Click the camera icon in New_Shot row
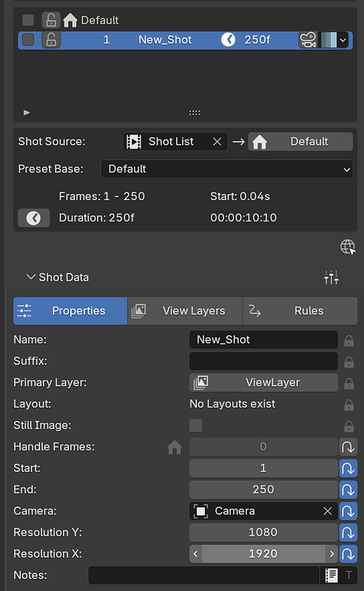Image resolution: width=364 pixels, height=591 pixels. 308,39
